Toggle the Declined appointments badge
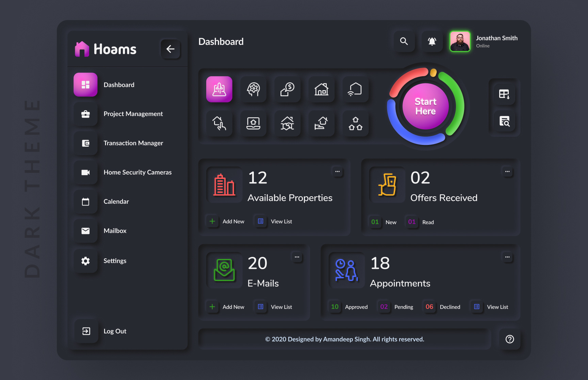 429,307
